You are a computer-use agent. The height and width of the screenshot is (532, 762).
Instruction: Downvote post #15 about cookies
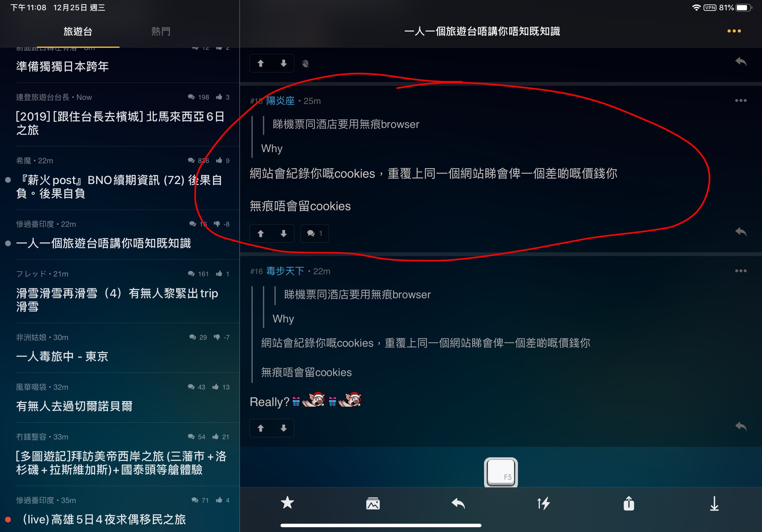coord(283,233)
